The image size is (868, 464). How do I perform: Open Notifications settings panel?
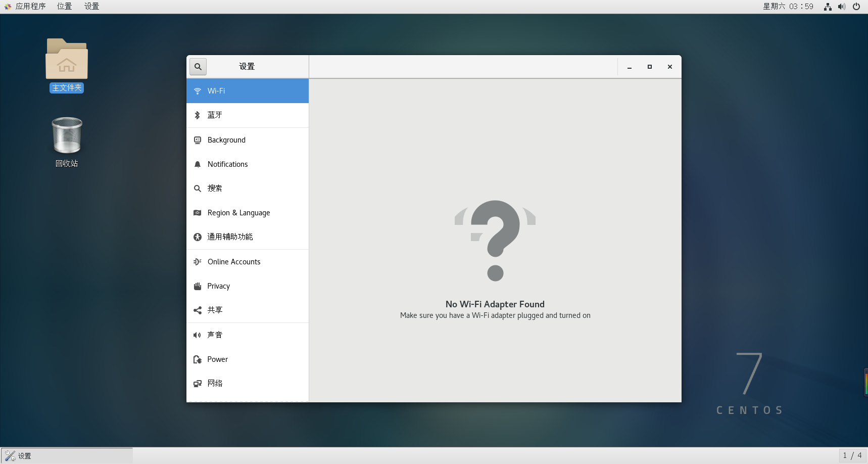click(248, 164)
